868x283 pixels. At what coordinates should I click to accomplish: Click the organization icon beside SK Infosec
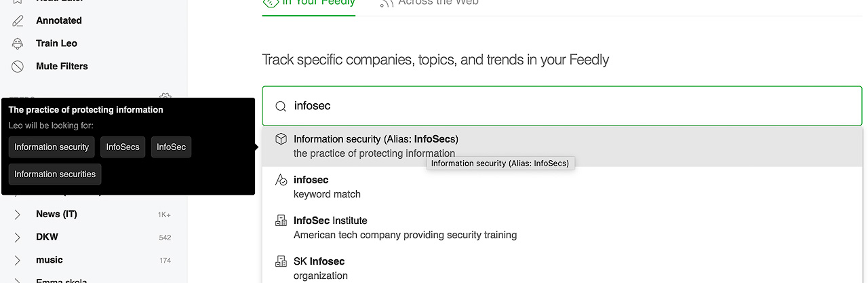click(281, 261)
